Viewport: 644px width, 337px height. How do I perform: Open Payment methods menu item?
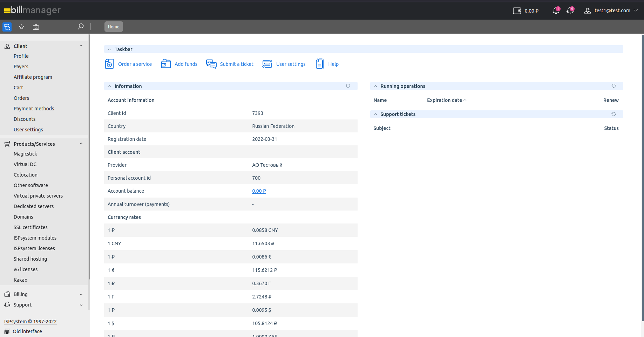click(x=34, y=109)
